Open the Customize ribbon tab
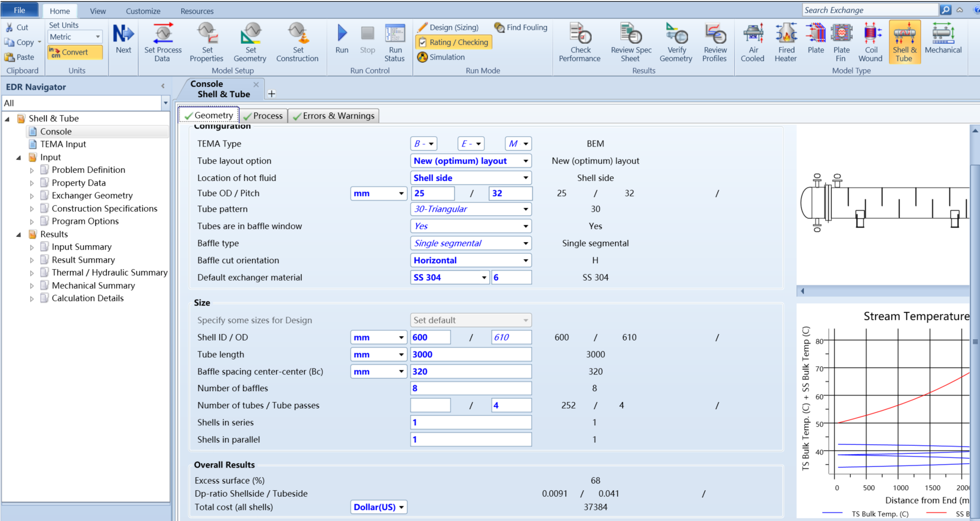The height and width of the screenshot is (521, 980). (x=143, y=11)
